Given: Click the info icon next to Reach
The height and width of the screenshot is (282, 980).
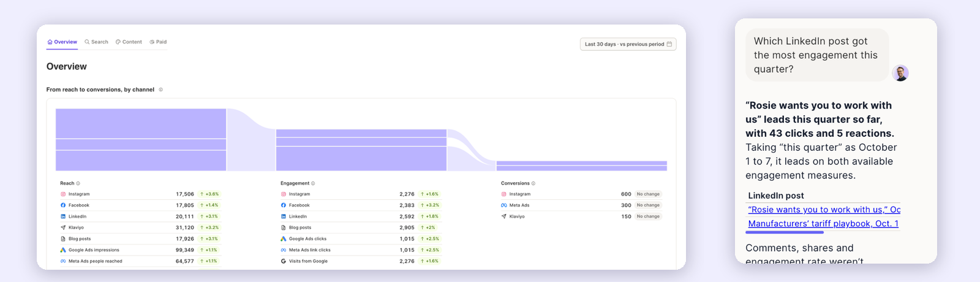Looking at the screenshot, I should click(x=78, y=183).
